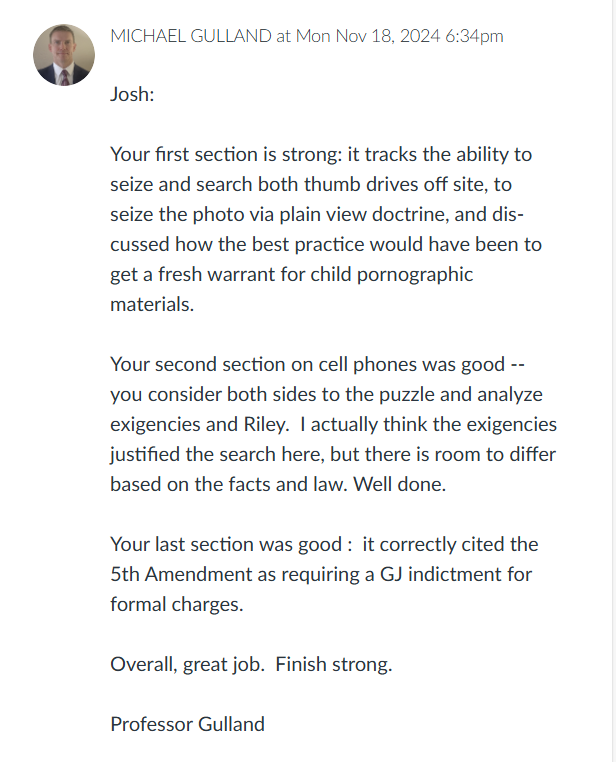Click the "Your first section is strong" line
Image resolution: width=616 pixels, height=762 pixels.
pos(321,155)
